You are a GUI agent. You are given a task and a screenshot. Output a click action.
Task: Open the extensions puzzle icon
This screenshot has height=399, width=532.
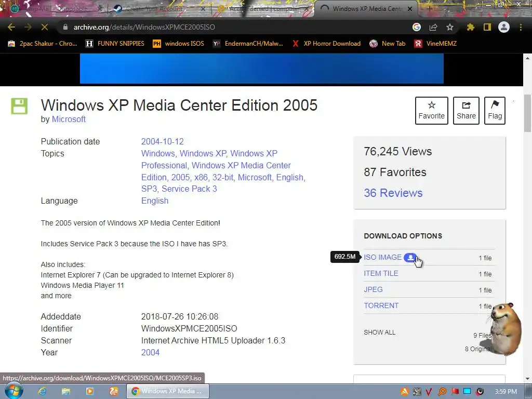[471, 27]
